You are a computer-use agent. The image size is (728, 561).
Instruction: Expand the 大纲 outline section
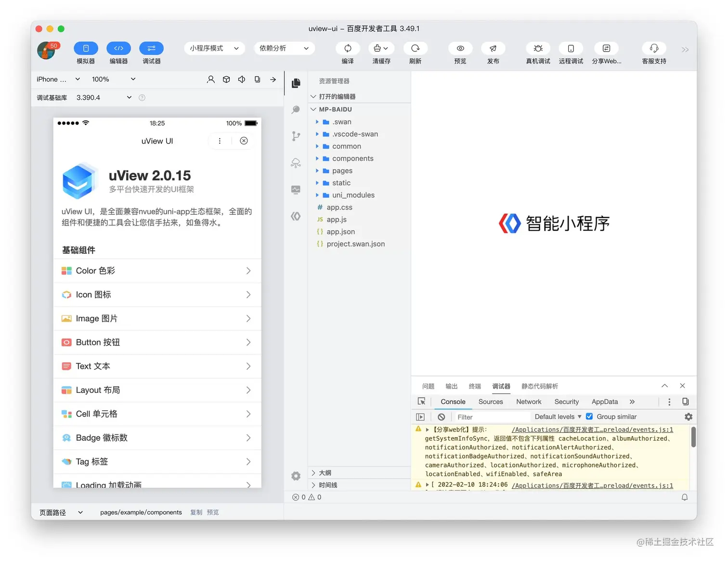tap(359, 473)
